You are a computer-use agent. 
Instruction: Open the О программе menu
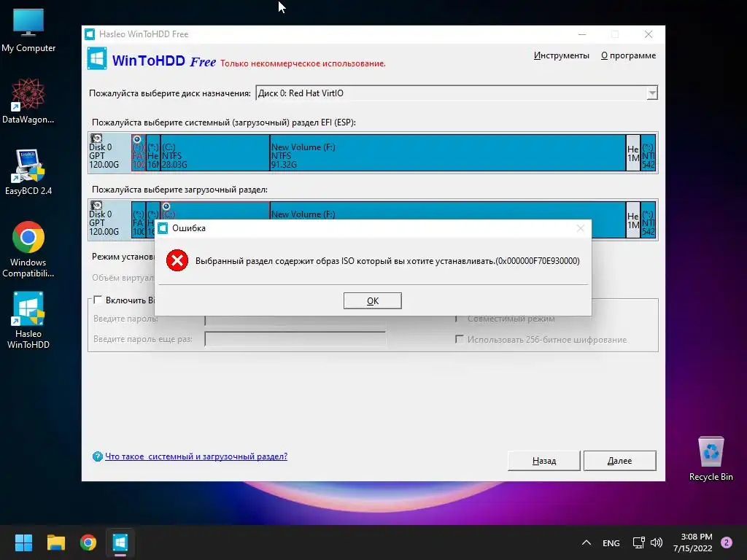tap(628, 55)
